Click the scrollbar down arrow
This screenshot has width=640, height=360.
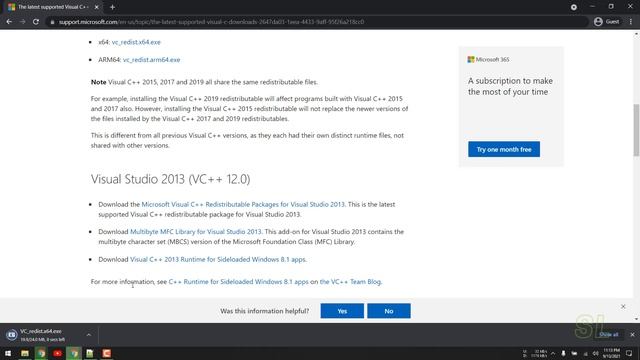tap(636, 319)
